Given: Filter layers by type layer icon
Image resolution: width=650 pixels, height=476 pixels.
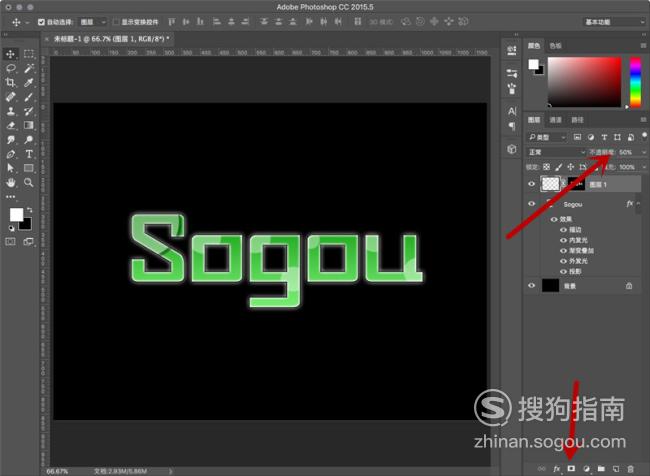Looking at the screenshot, I should pyautogui.click(x=604, y=137).
